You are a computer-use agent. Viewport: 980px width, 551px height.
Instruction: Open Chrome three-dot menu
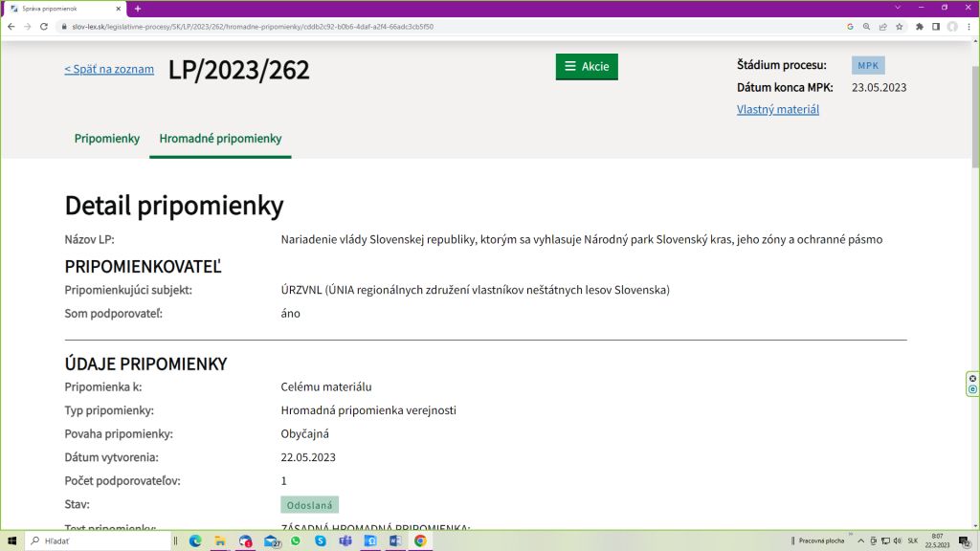[x=969, y=27]
